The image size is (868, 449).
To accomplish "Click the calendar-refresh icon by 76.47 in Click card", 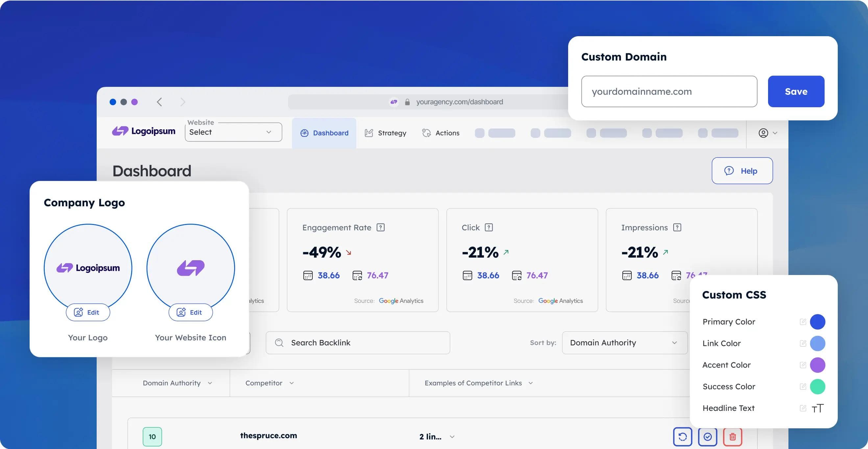I will [x=517, y=276].
